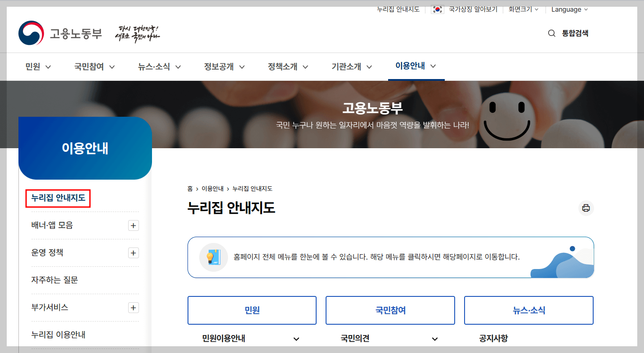The width and height of the screenshot is (644, 353).
Task: Click the print icon on the page
Action: [586, 208]
